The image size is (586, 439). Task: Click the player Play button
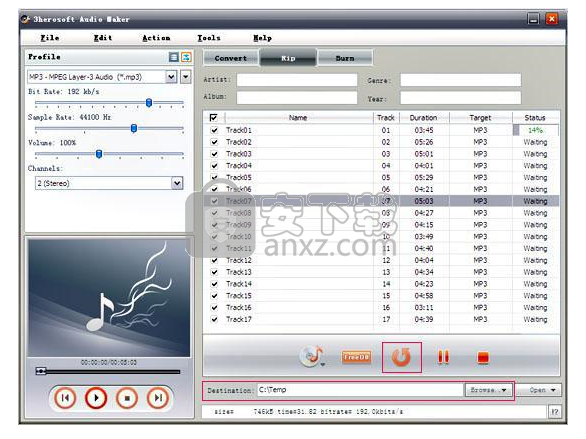(x=96, y=398)
